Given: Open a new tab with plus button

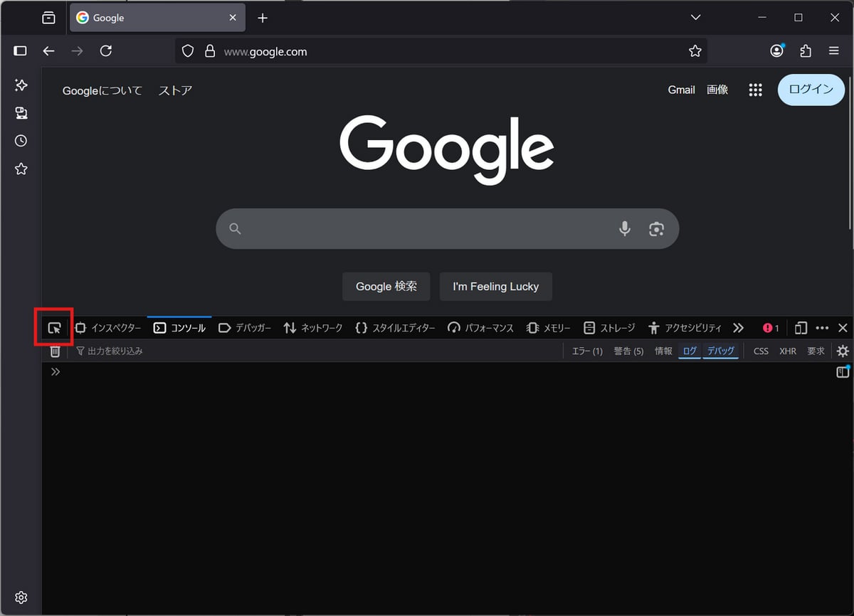Looking at the screenshot, I should [x=263, y=18].
